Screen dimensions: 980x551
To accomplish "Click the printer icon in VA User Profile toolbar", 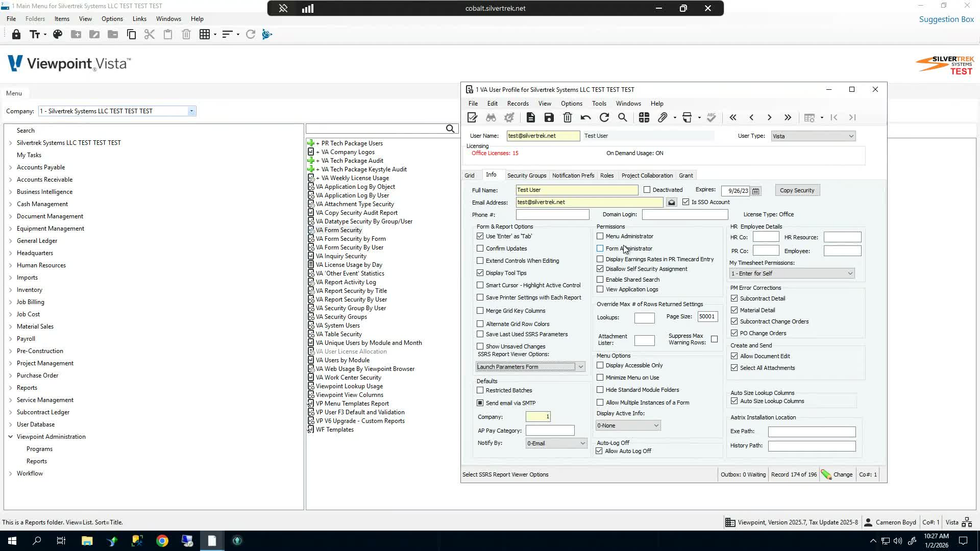I will pos(687,118).
